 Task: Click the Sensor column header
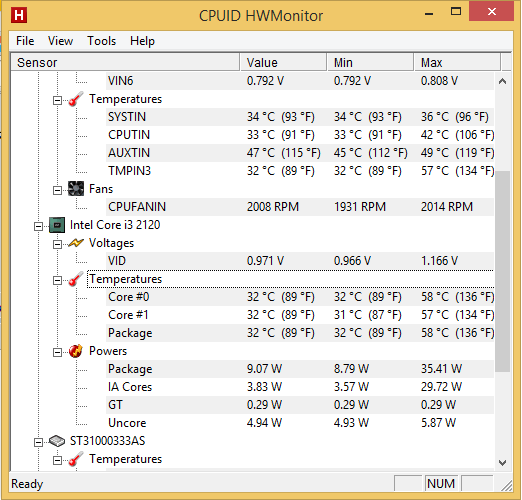click(x=125, y=62)
